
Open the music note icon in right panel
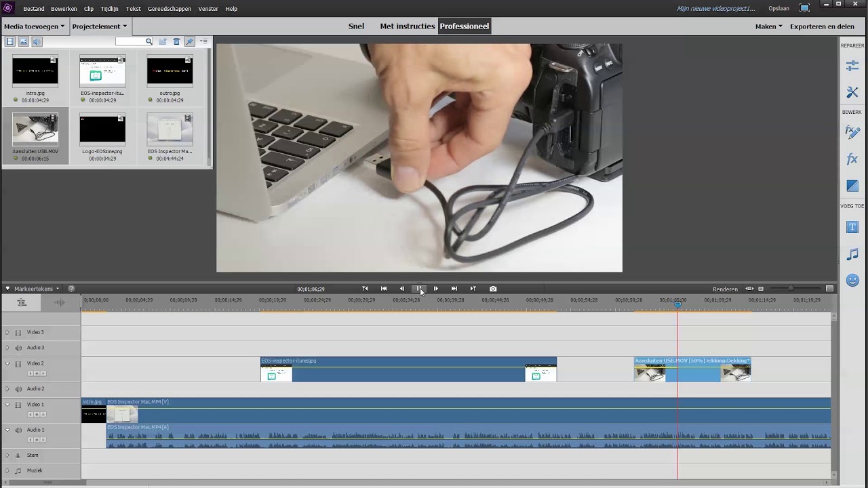pos(852,254)
